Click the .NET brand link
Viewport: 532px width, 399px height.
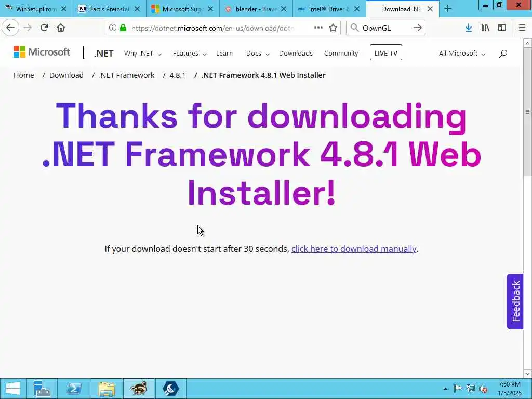104,54
